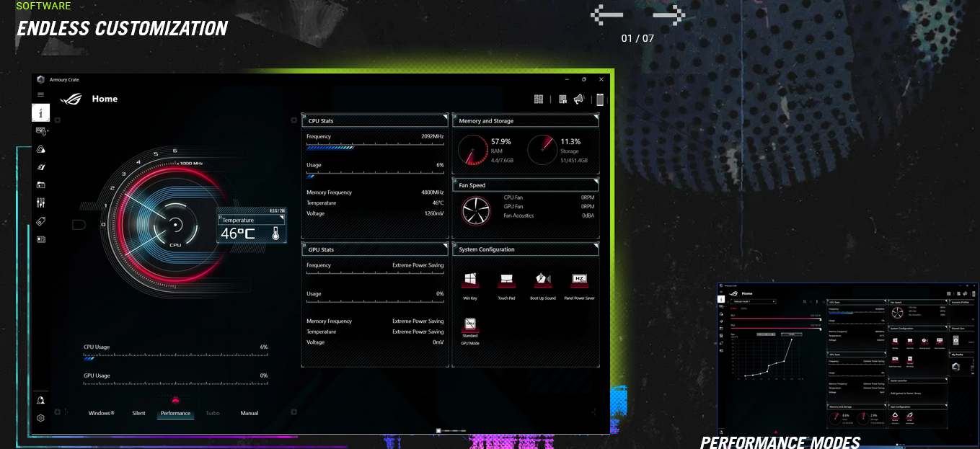The width and height of the screenshot is (980, 449).
Task: Click the RAM usage gauge
Action: [x=473, y=150]
